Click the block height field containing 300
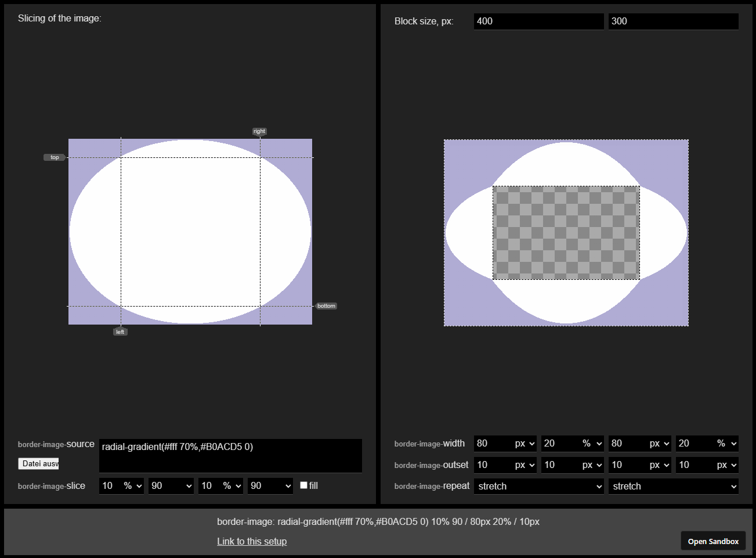Viewport: 756px width, 558px height. pyautogui.click(x=673, y=21)
